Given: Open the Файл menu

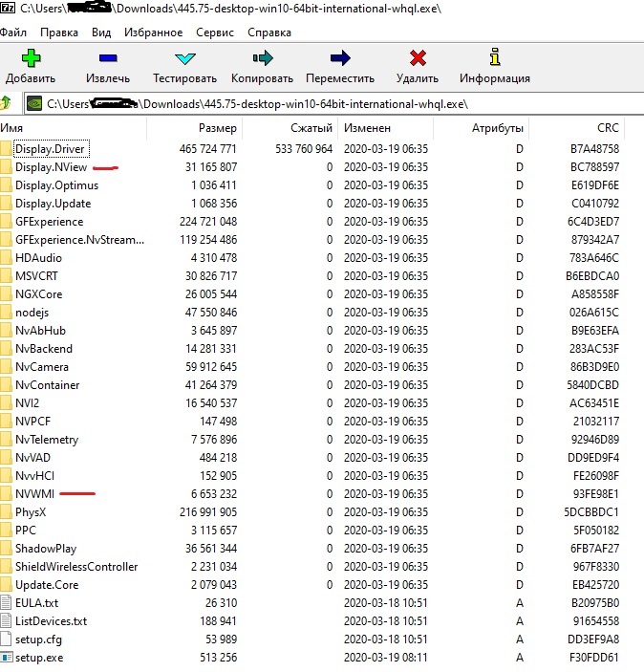Looking at the screenshot, I should pos(13,33).
